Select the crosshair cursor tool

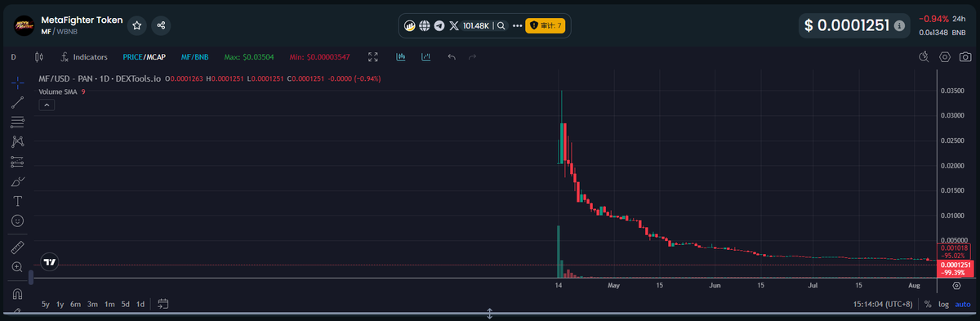coord(18,82)
